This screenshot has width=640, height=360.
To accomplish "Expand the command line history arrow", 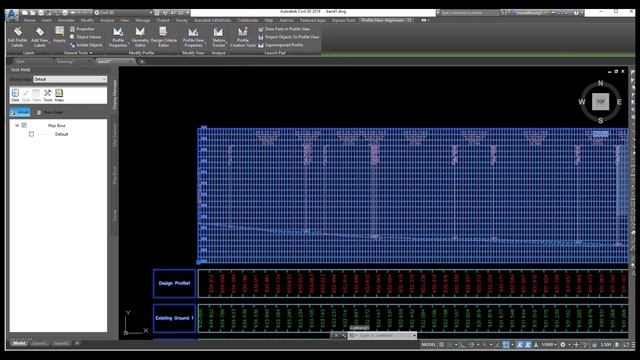I will pos(414,336).
